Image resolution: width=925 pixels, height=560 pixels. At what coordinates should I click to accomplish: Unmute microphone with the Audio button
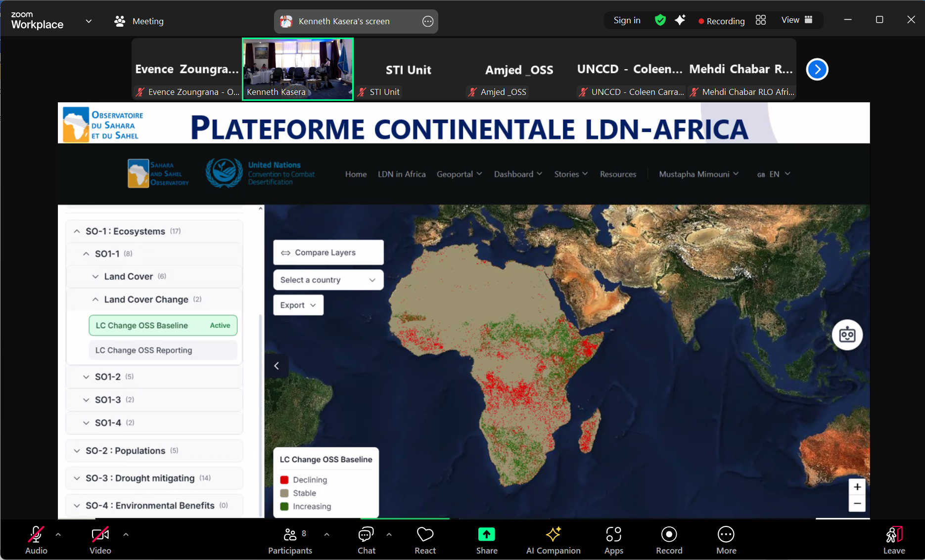[36, 540]
